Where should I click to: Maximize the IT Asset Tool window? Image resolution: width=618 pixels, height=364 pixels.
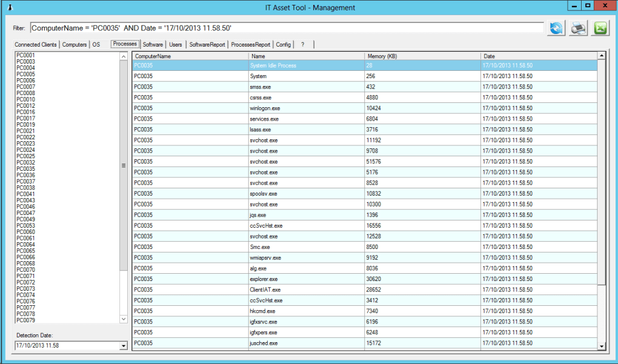[x=587, y=5]
